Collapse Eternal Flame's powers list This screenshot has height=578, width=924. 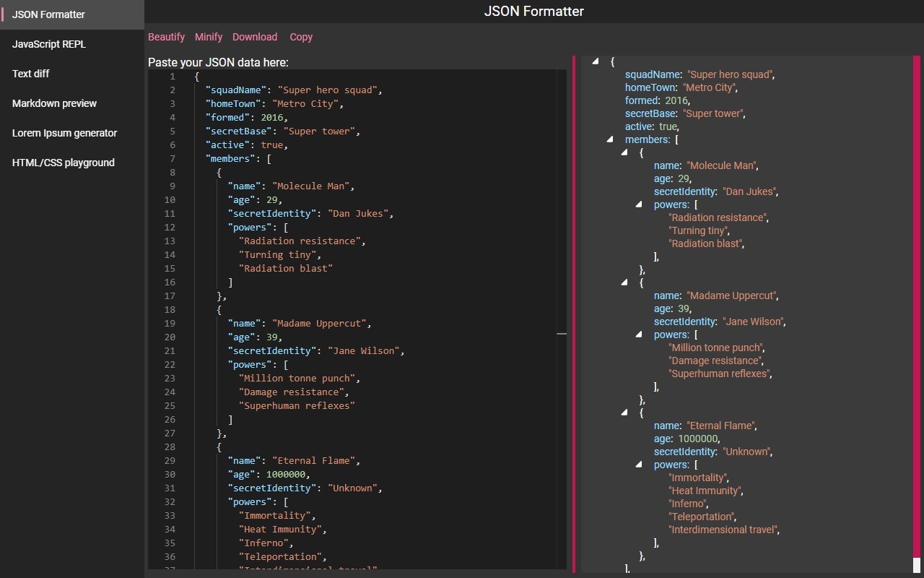[638, 465]
